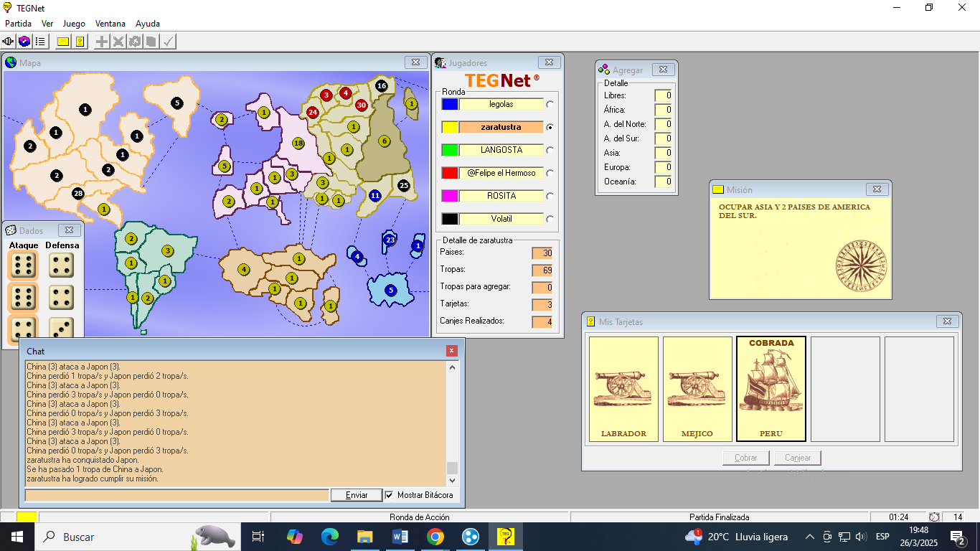This screenshot has width=980, height=551.
Task: Select the LABRADOR card
Action: click(x=623, y=389)
